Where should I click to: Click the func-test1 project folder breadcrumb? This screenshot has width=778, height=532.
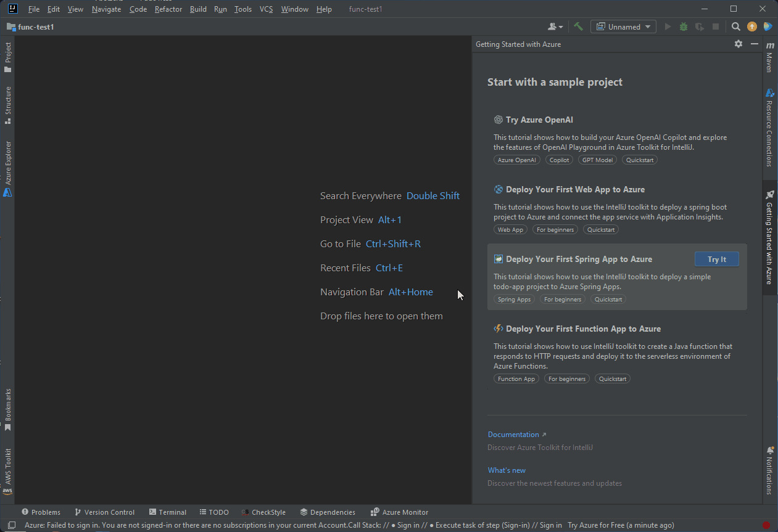[30, 27]
